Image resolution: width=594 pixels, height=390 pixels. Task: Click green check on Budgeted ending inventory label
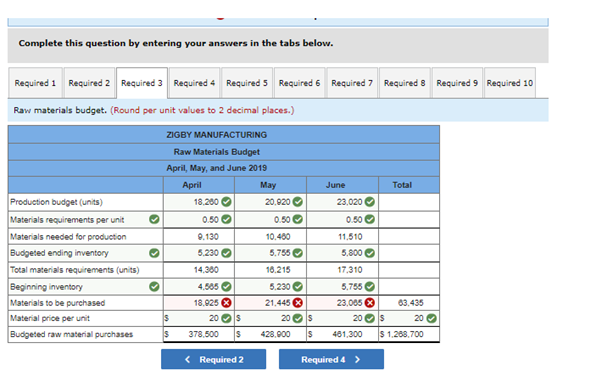pyautogui.click(x=154, y=253)
